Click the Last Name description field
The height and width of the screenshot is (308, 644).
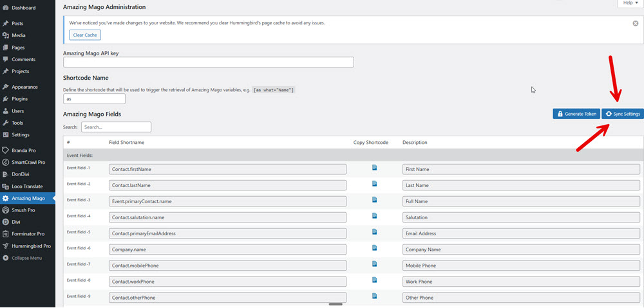(x=521, y=185)
